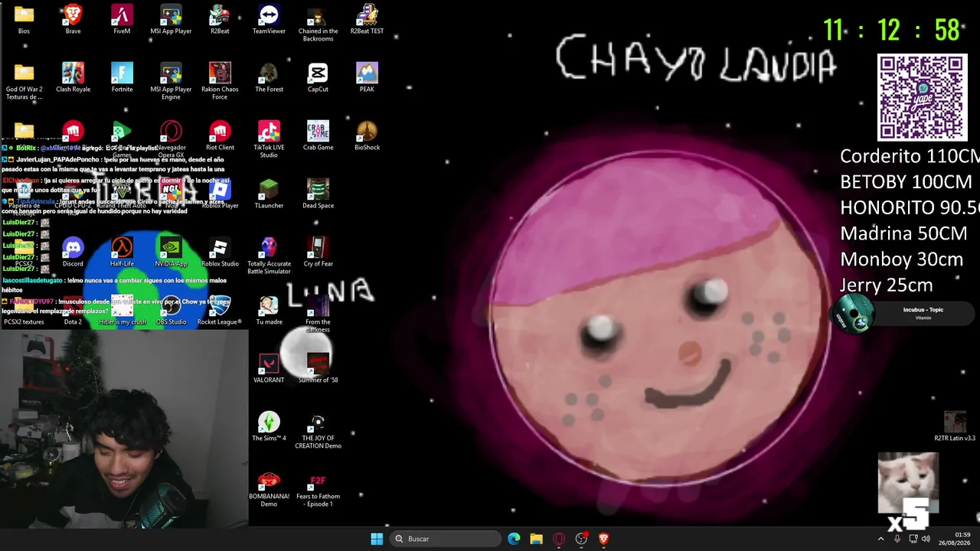The width and height of the screenshot is (980, 551).
Task: Click the Buscar taskbar search box
Action: (x=446, y=539)
